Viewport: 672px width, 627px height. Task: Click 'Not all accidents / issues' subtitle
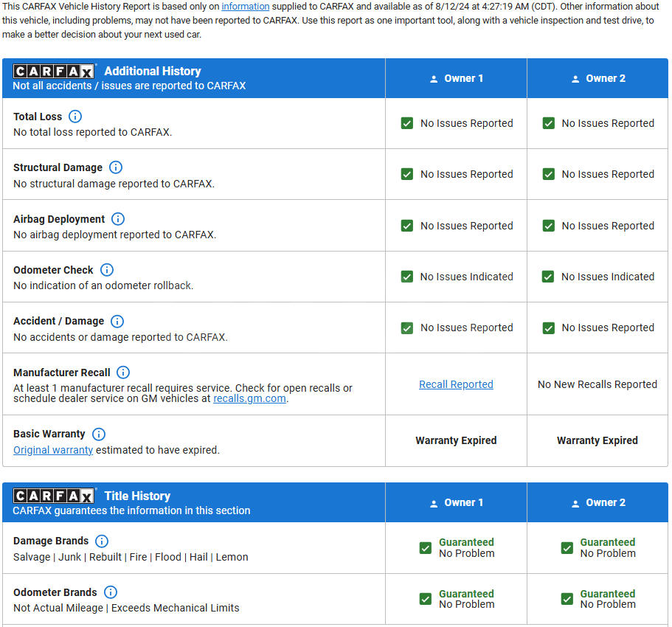click(129, 86)
